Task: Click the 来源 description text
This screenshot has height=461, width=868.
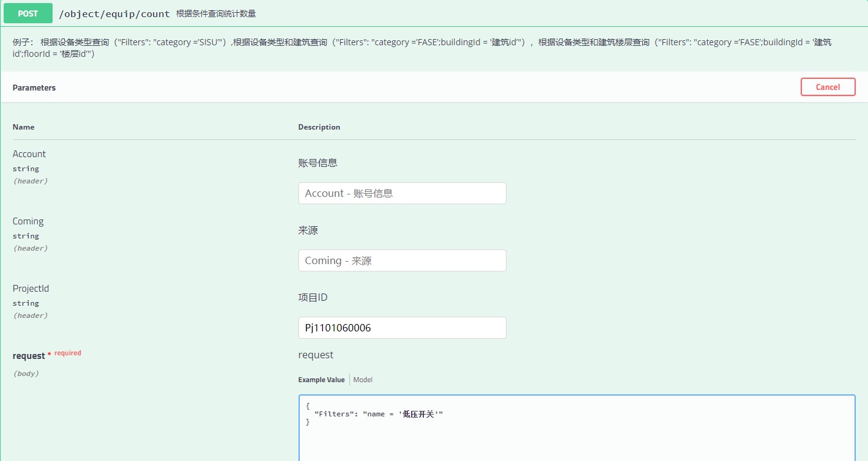Action: 308,230
